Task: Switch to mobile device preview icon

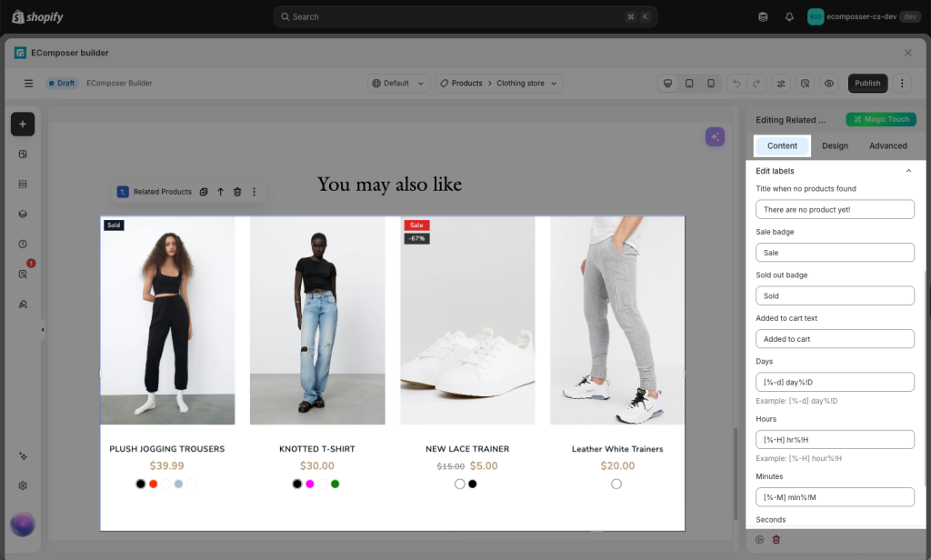Action: tap(711, 83)
